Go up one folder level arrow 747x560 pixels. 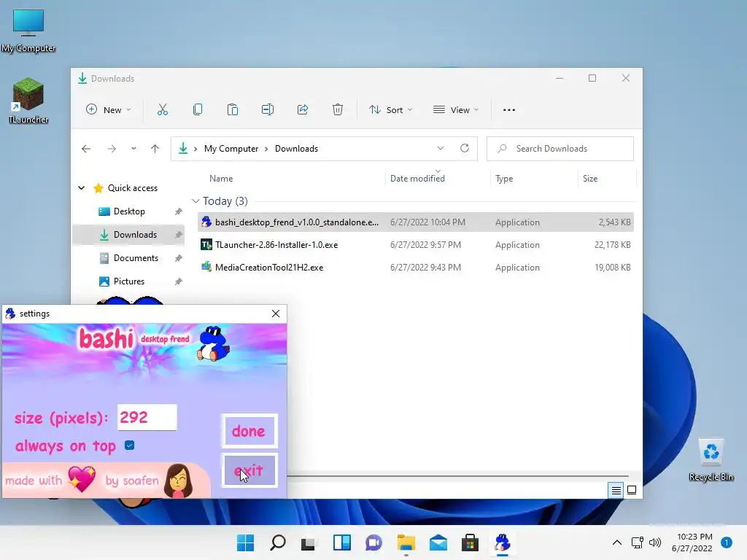pyautogui.click(x=155, y=149)
